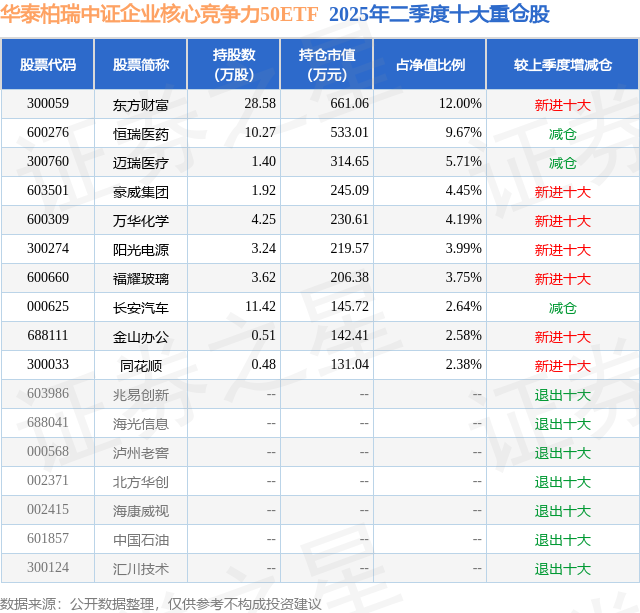
Task: Click the 股票代码 column header
Action: click(x=48, y=64)
